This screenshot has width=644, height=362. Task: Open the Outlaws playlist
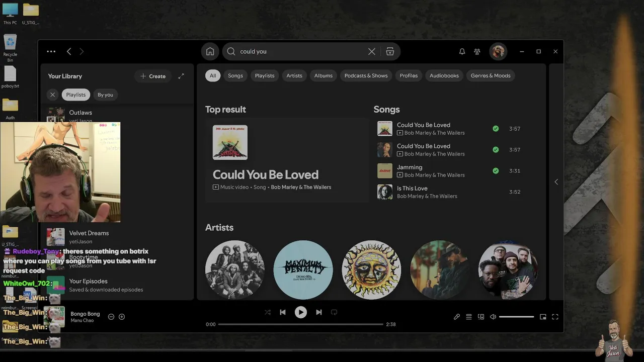tap(80, 113)
